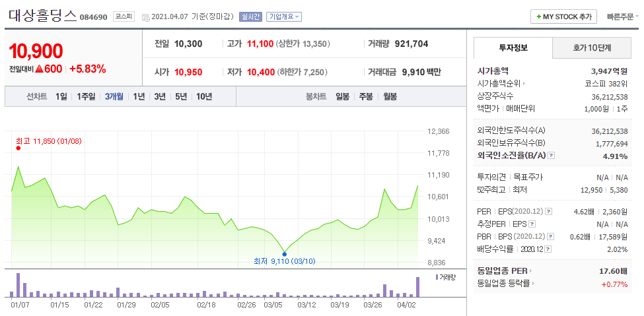Select the 주봉 candle chart
The image size is (644, 316).
coord(365,97)
